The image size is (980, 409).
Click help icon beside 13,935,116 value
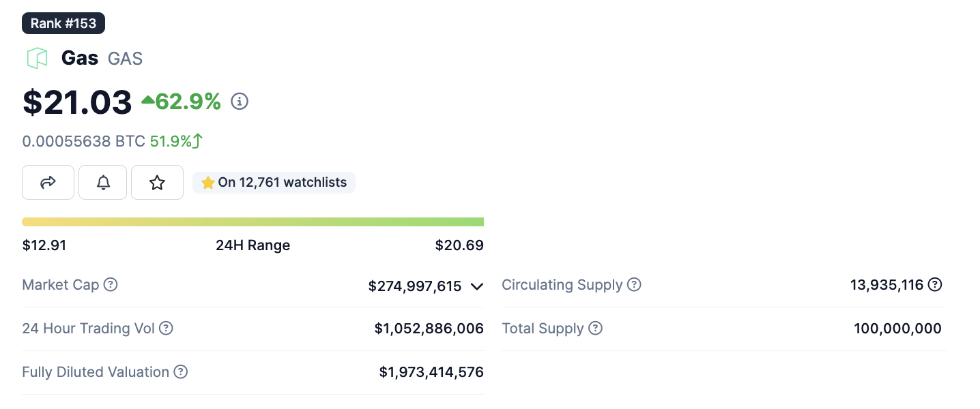click(x=935, y=284)
